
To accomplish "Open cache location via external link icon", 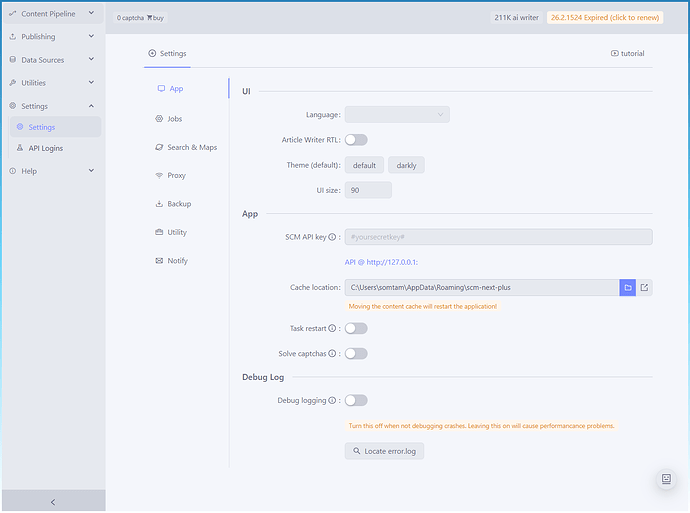I will click(x=645, y=288).
